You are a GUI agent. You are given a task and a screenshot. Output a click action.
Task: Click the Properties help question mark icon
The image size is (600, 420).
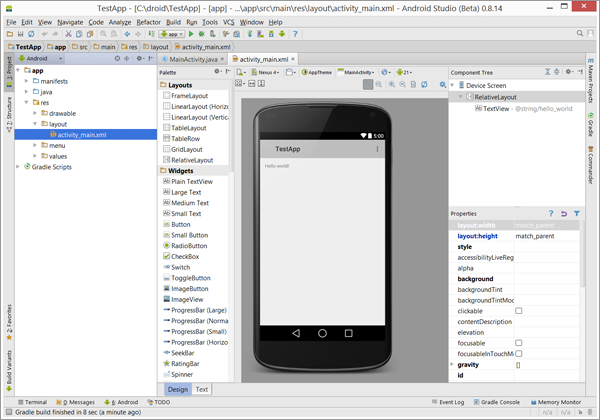click(x=551, y=213)
